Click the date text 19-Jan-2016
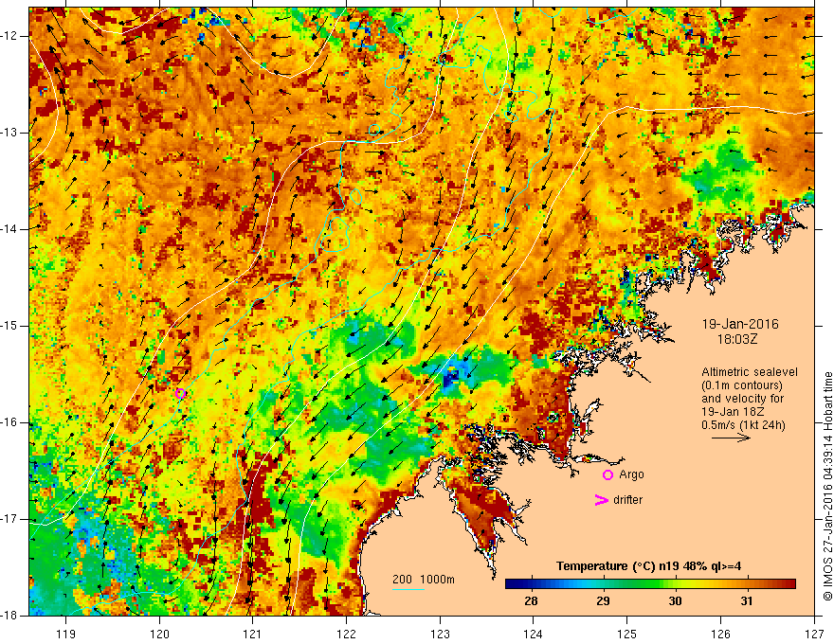Screen dimensions: 834x644 [x=740, y=324]
